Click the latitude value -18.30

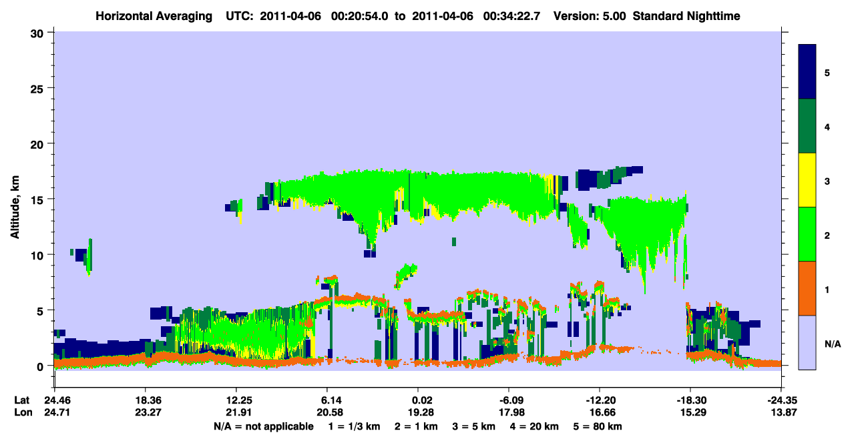[690, 400]
